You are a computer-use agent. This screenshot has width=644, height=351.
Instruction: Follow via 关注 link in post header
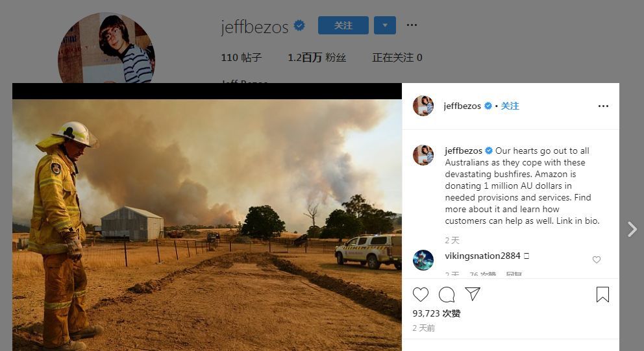click(510, 106)
